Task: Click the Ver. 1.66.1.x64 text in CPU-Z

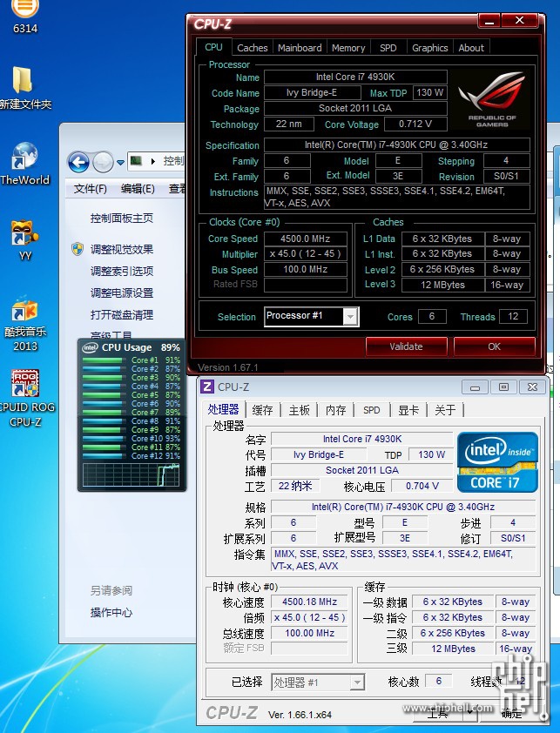Action: tap(300, 715)
